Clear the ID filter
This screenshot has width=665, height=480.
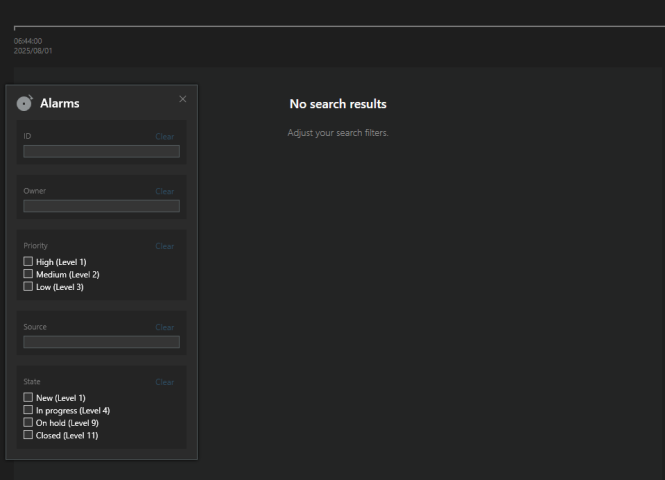click(164, 136)
